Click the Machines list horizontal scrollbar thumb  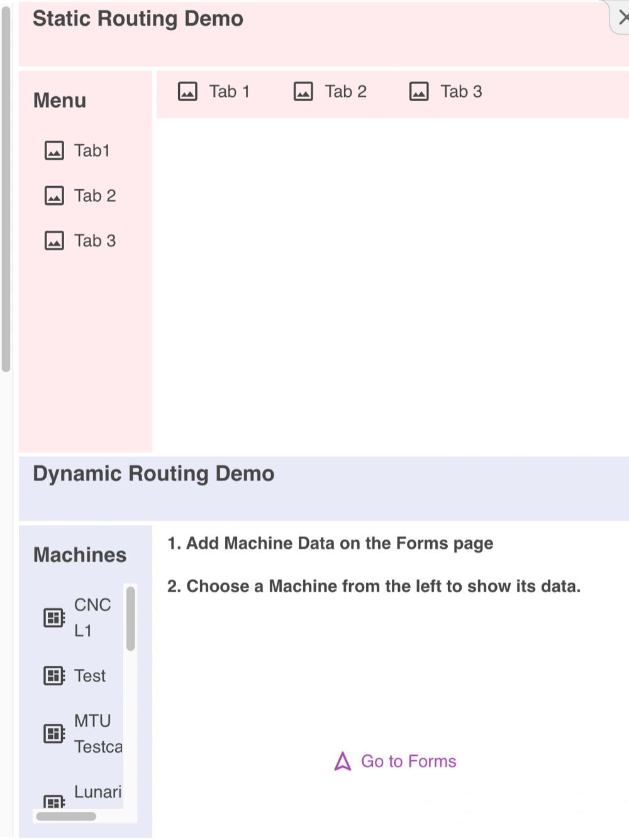click(66, 817)
